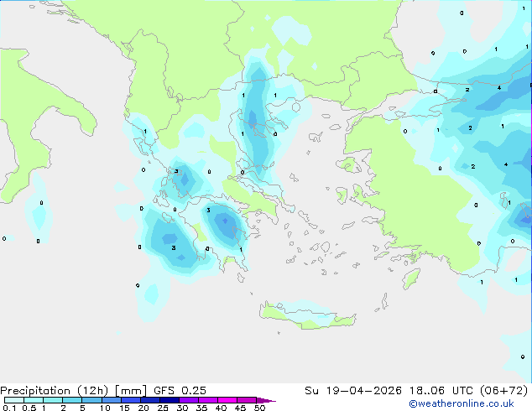Click the above-50 mm legend arrow tip

(266, 400)
